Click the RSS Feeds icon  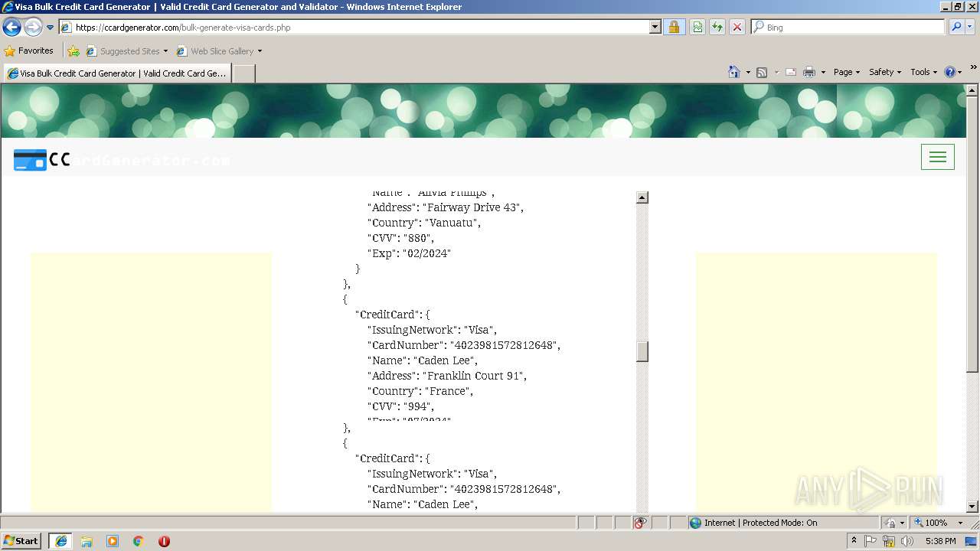(762, 72)
